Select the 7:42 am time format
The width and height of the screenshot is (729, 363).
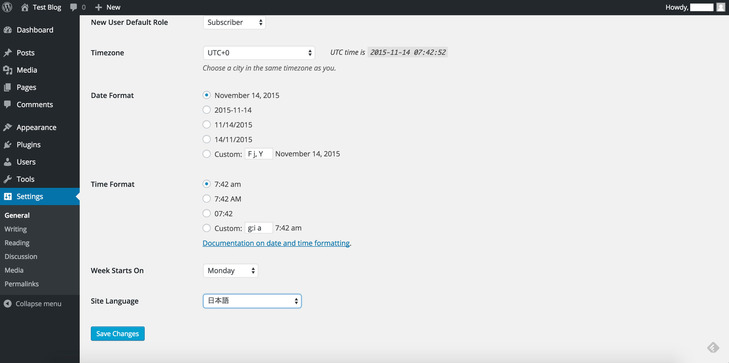pos(207,184)
